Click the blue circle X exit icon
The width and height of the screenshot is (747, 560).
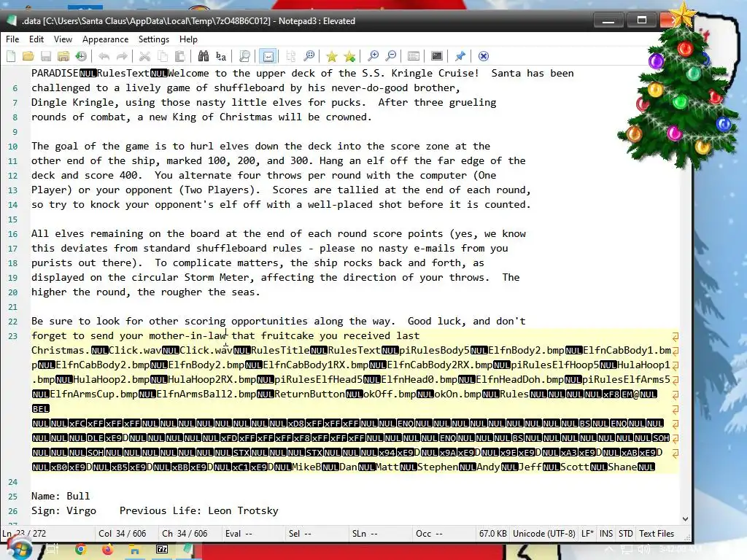(483, 56)
